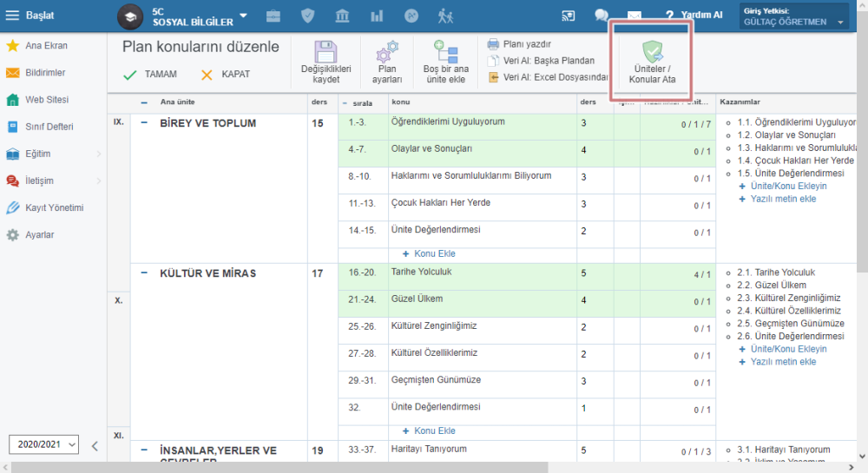
Task: Collapse the KÜLTÜR VE MİRAS unit
Action: (x=144, y=273)
